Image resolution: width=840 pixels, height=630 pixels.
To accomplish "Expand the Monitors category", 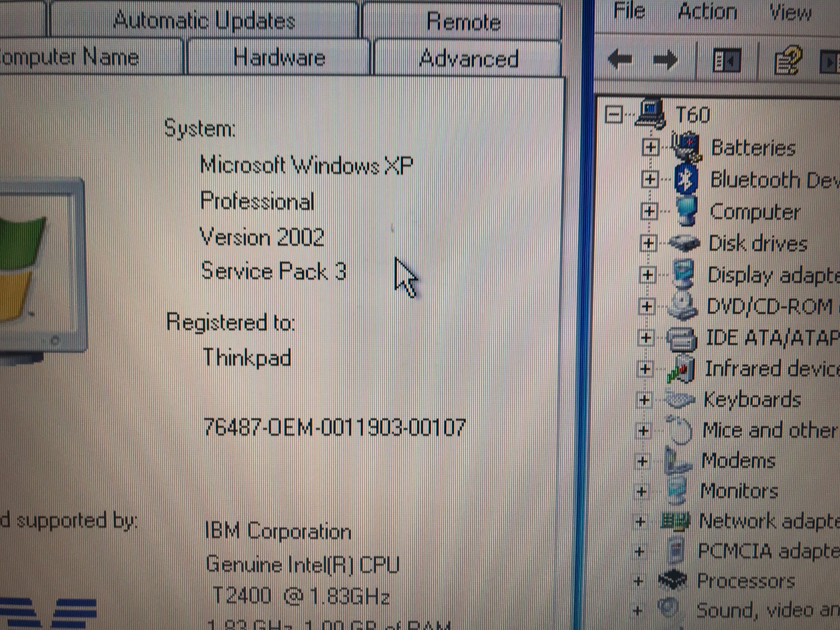I will click(x=641, y=491).
